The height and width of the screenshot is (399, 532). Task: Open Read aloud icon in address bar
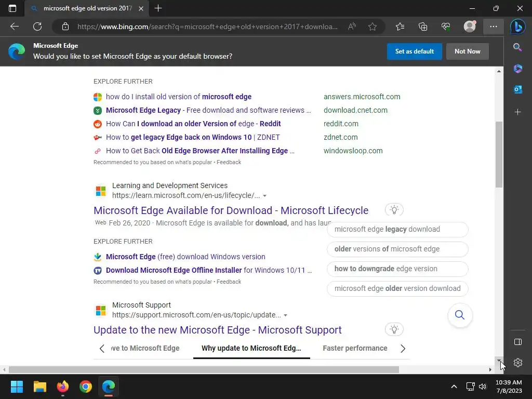pyautogui.click(x=352, y=26)
